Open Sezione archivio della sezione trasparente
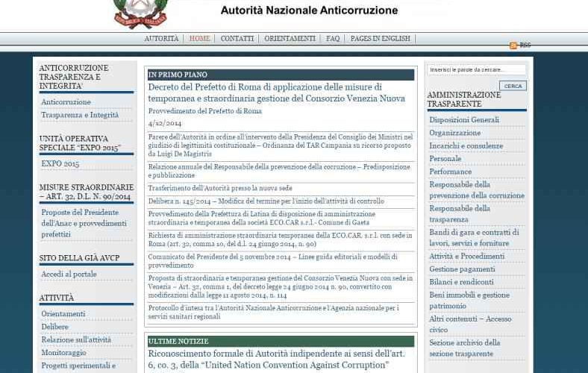The width and height of the screenshot is (588, 373). pos(465,348)
